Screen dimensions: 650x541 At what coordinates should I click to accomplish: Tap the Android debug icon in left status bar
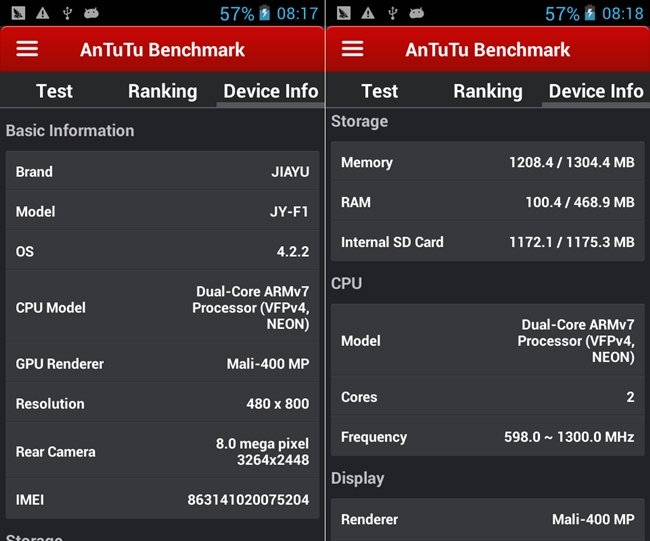(x=92, y=13)
